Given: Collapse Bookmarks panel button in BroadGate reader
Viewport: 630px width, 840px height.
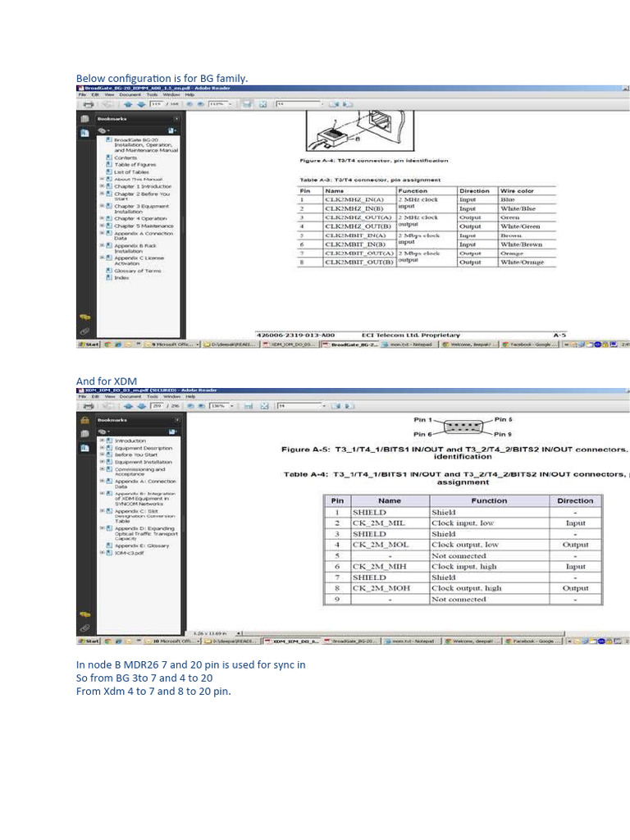Looking at the screenshot, I should [x=176, y=119].
